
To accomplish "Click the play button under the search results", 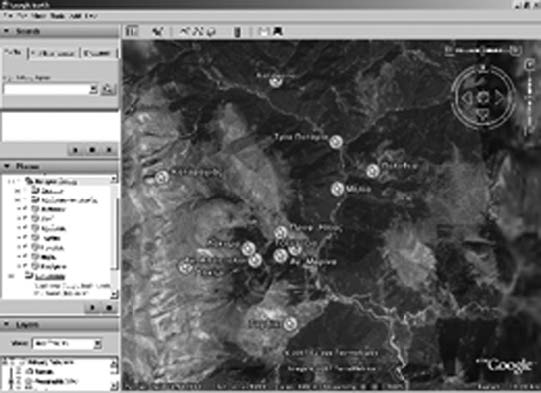I will click(x=76, y=150).
